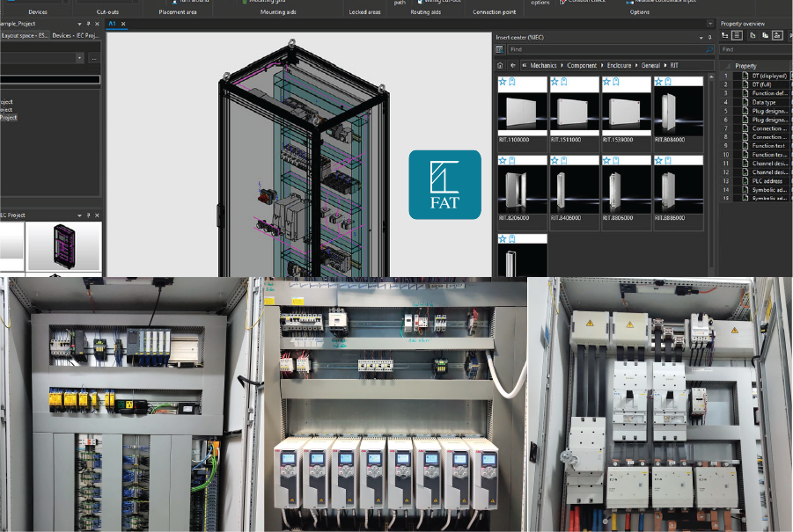Viewport: 793px width, 532px height.
Task: Select the 'DT (full)' property row
Action: pos(755,84)
